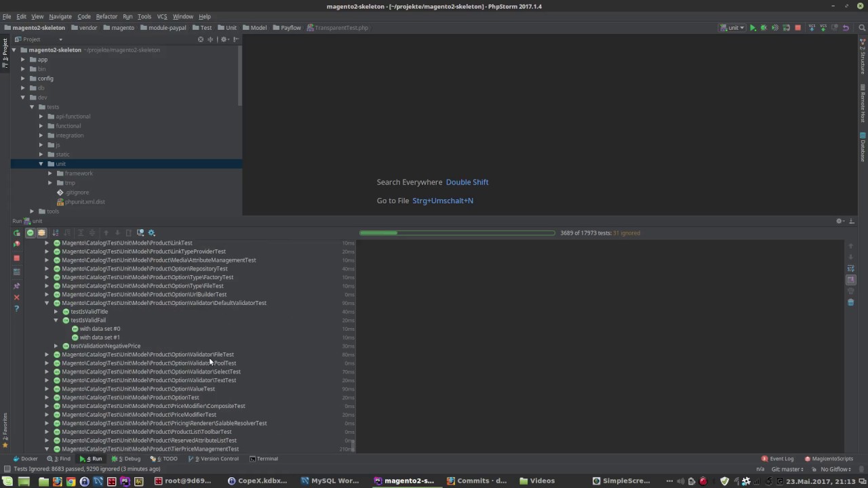Sort tests alphabetically in Run toolbar
Image resolution: width=868 pixels, height=488 pixels.
tap(56, 233)
